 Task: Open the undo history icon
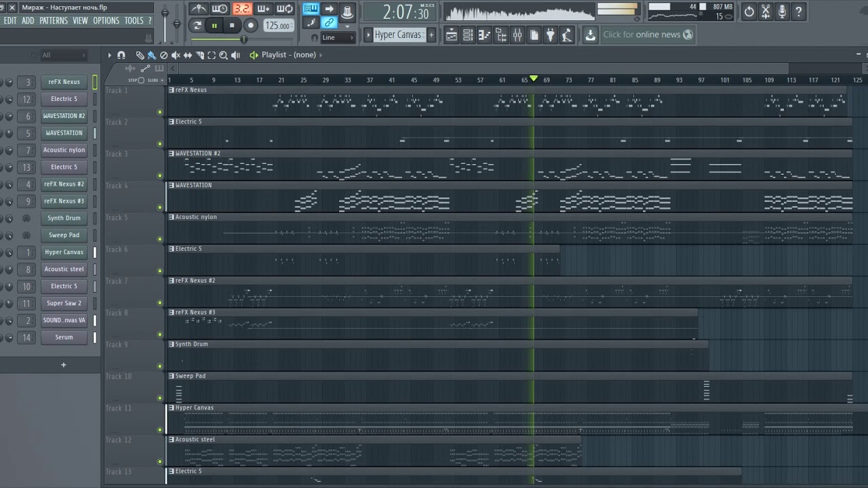point(749,11)
